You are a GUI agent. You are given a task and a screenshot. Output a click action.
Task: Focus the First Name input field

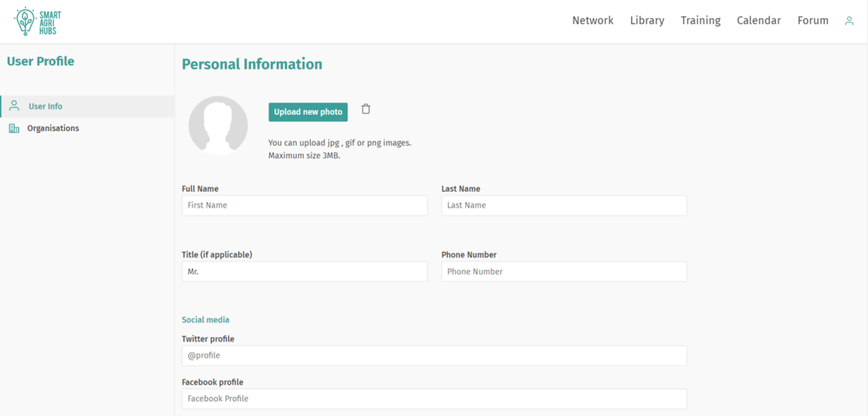[x=305, y=206]
